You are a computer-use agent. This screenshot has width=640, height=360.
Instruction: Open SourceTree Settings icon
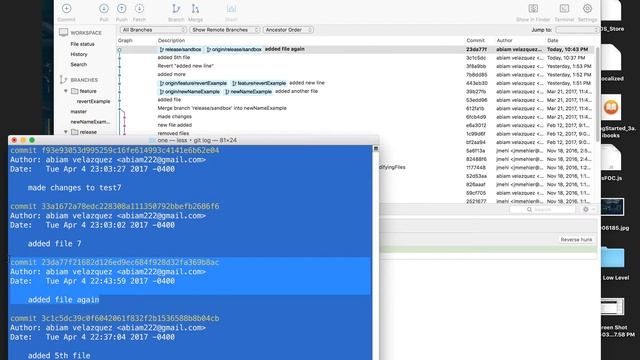pos(587,9)
